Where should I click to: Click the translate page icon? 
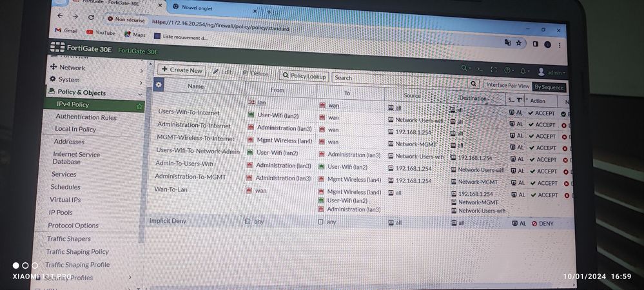(x=507, y=42)
